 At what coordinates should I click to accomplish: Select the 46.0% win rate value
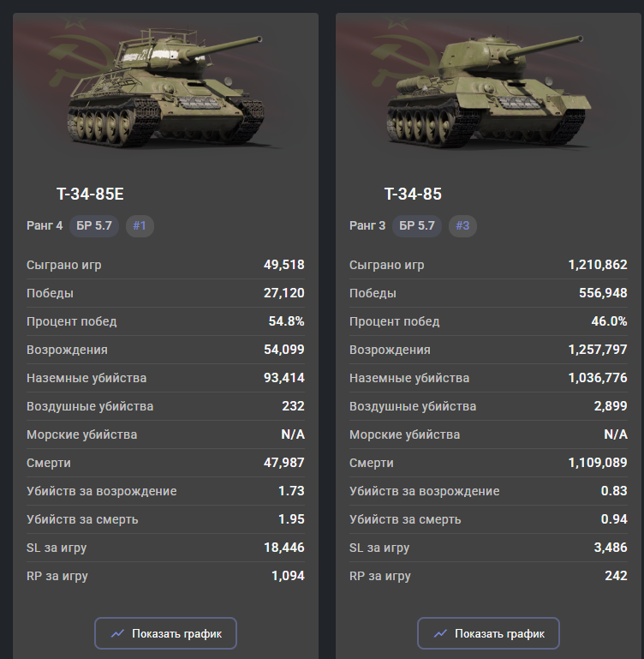tap(609, 321)
